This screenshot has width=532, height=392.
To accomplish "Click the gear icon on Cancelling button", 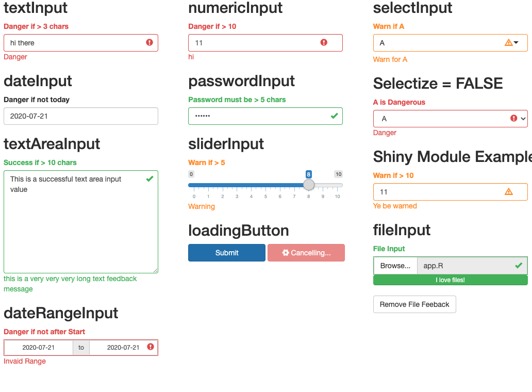I will (x=286, y=253).
